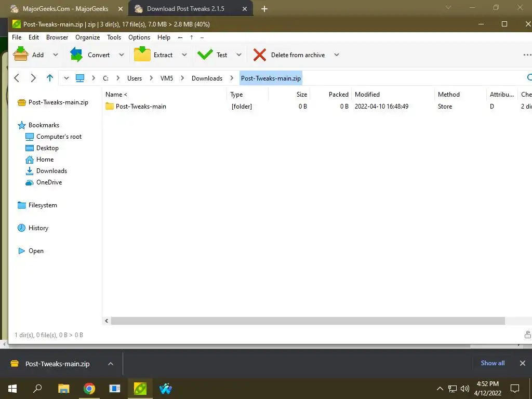Click the computer icon in the address bar

(x=79, y=78)
